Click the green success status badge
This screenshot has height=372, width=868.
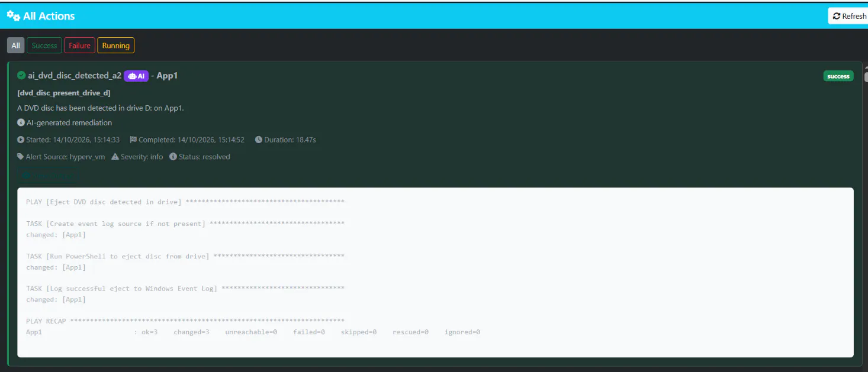(x=838, y=76)
